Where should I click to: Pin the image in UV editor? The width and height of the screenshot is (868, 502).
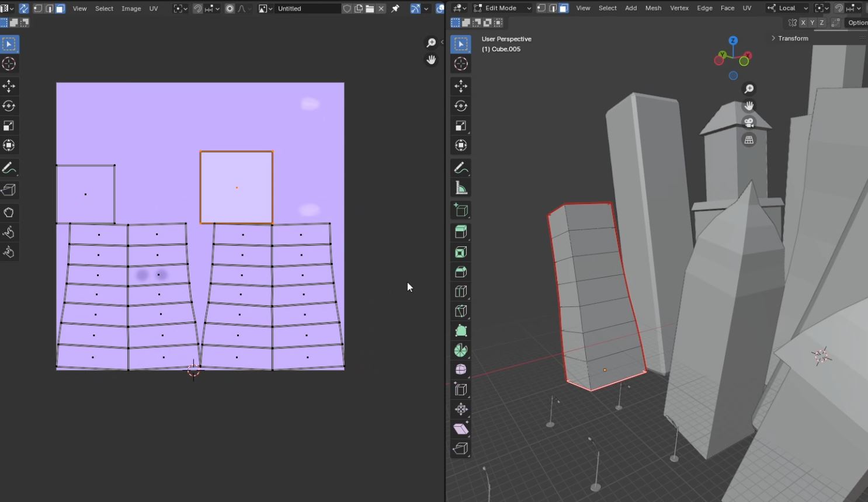coord(395,9)
